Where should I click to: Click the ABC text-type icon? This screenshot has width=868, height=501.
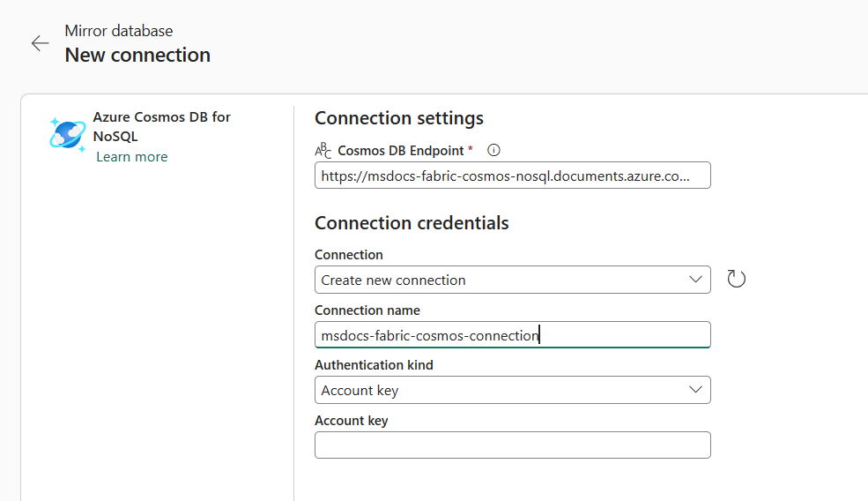pos(323,151)
